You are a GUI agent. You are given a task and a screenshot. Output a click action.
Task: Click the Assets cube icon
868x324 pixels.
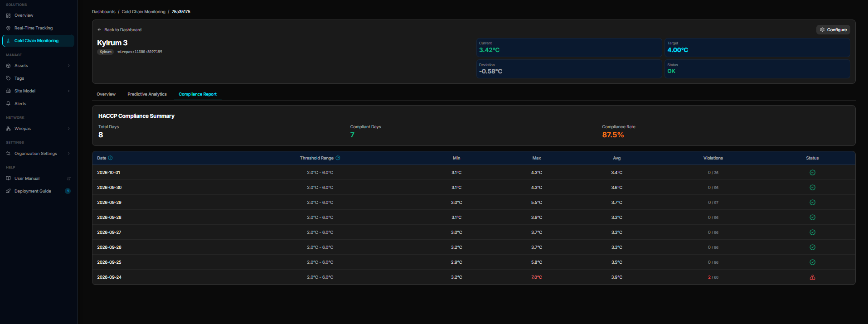(8, 66)
